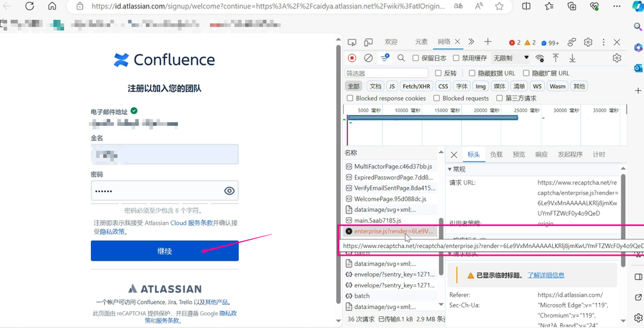Open browser essentials heart icon
Viewport: 644px width, 328px height.
(594, 6)
